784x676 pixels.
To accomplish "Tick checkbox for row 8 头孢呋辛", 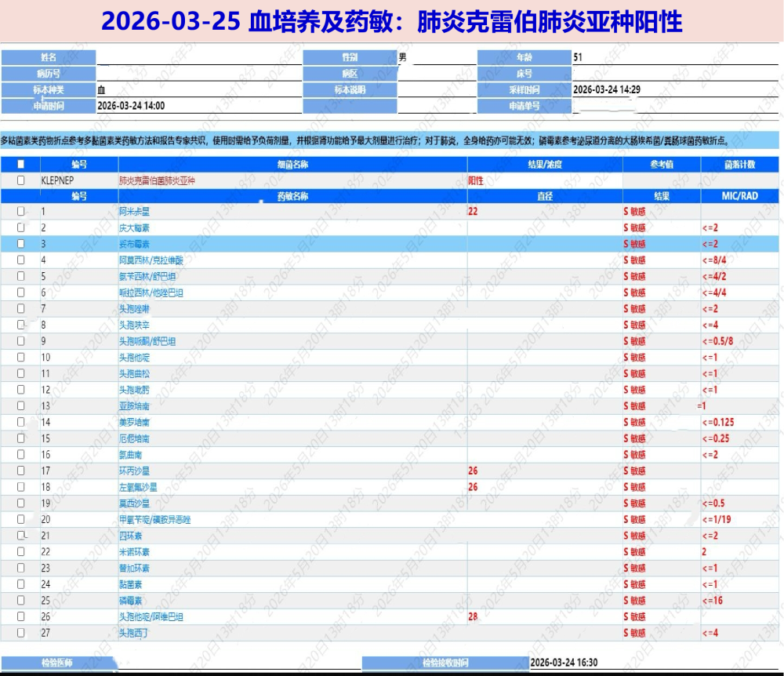I will 21,325.
